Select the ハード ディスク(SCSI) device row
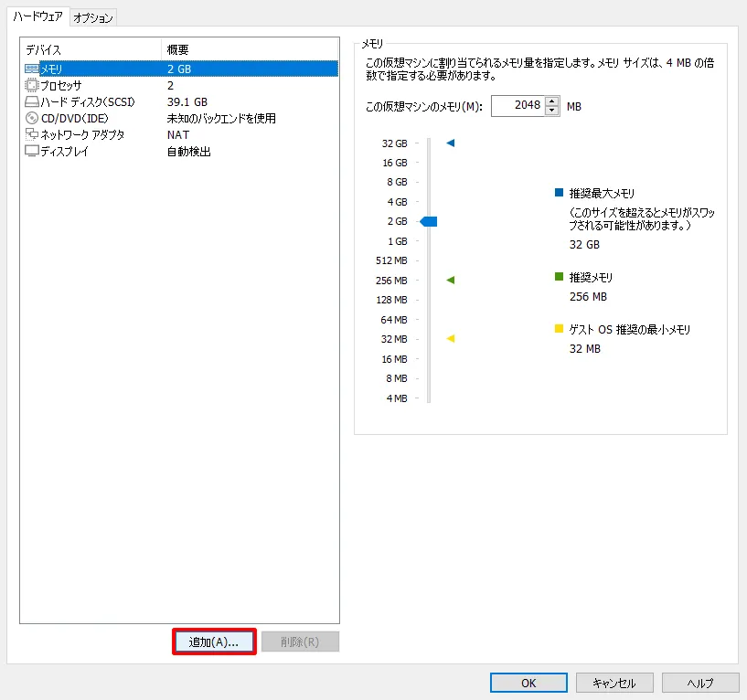This screenshot has width=747, height=700. (181, 102)
